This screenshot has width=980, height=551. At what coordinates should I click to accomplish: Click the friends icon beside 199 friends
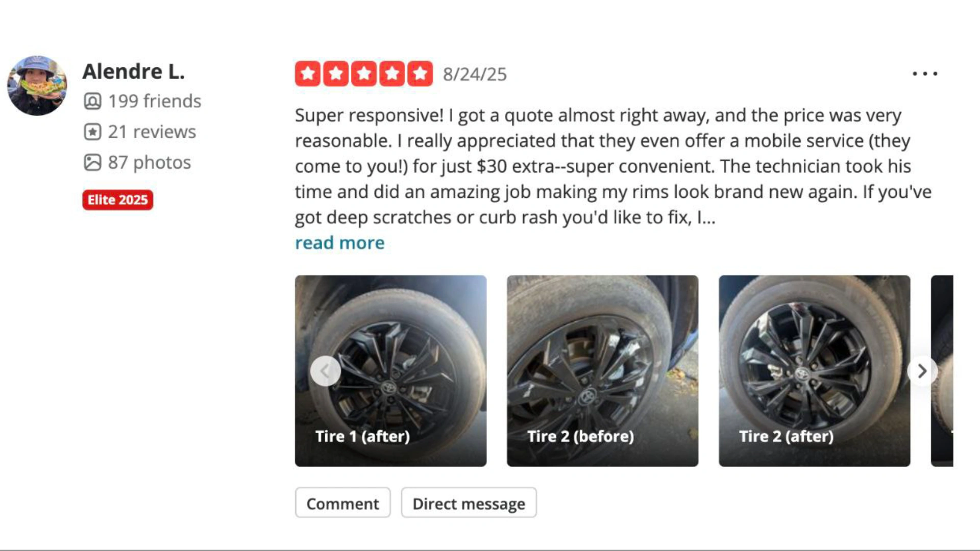point(92,101)
